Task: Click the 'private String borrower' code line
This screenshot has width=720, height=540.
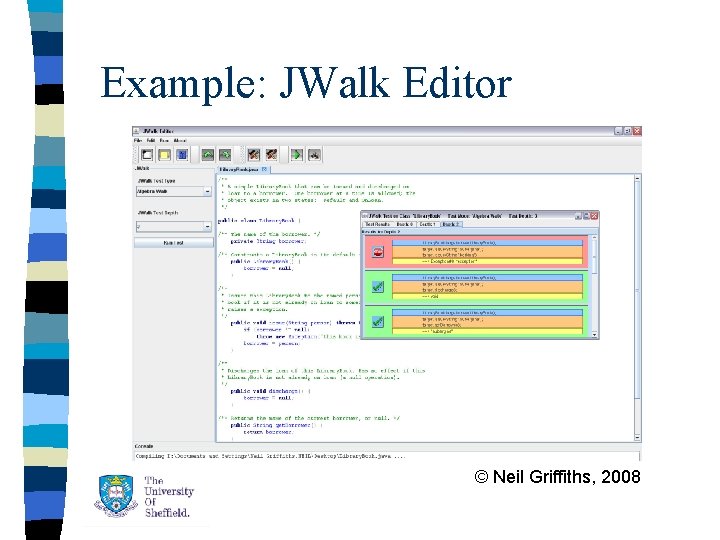Action: click(x=268, y=241)
